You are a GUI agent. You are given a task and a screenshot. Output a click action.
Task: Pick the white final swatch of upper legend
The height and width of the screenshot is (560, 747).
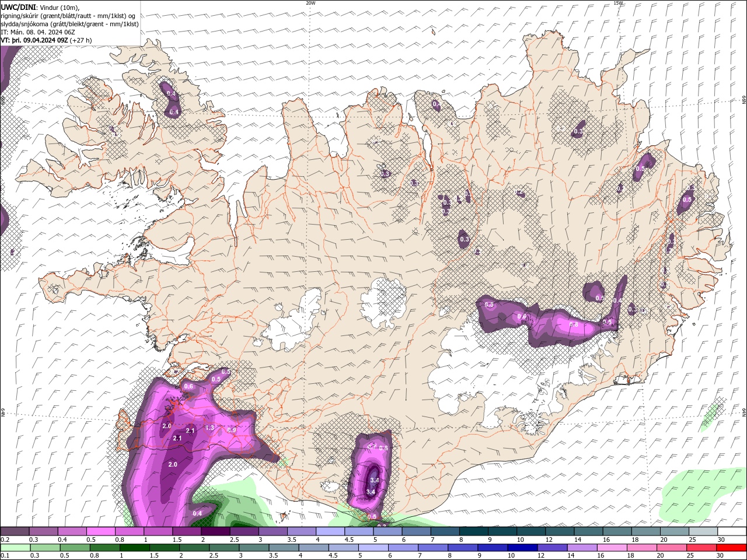[732, 531]
